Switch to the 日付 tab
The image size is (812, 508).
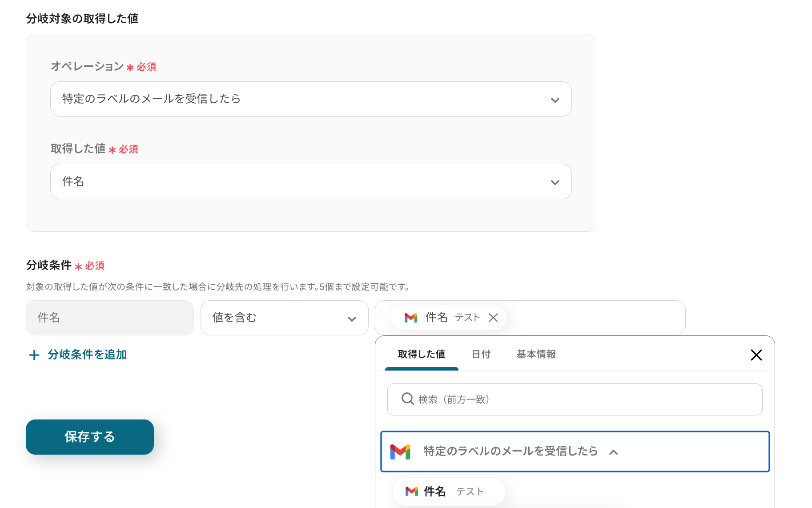481,355
